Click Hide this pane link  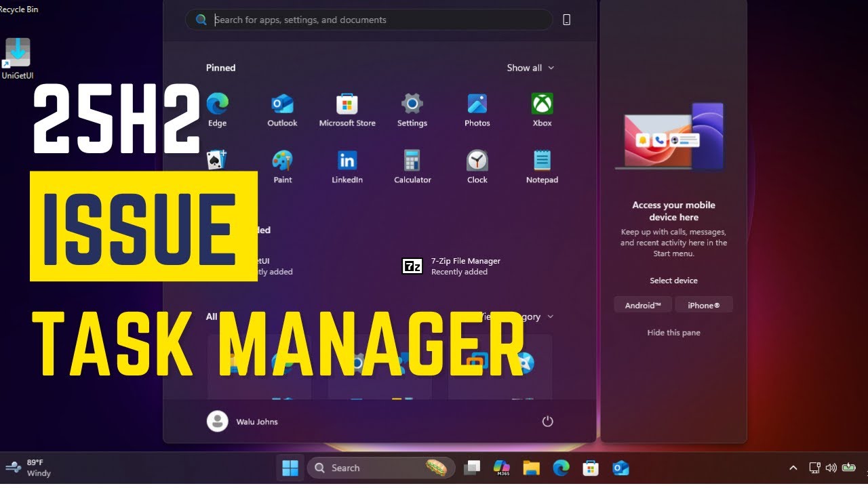point(673,333)
